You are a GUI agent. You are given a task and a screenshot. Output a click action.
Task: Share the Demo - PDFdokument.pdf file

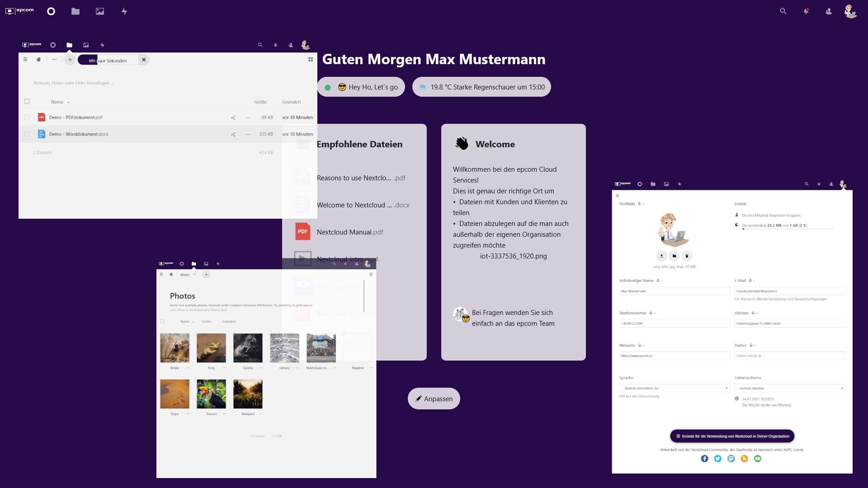tap(233, 117)
